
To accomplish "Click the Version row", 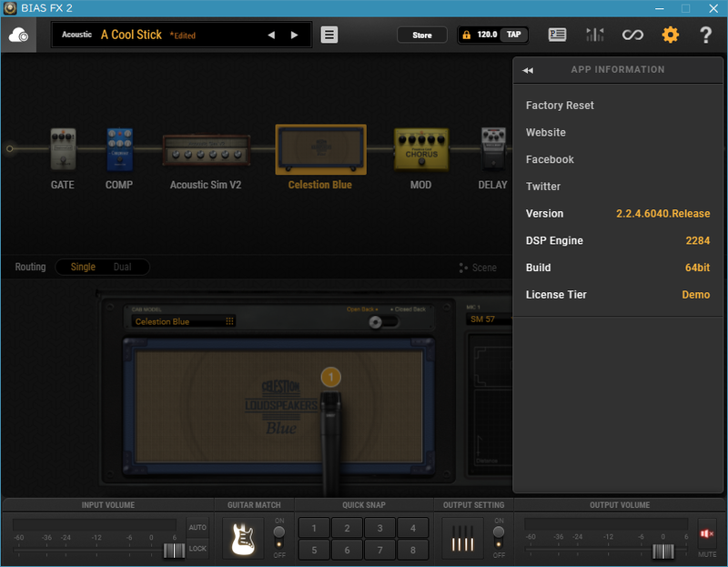I will [x=618, y=214].
